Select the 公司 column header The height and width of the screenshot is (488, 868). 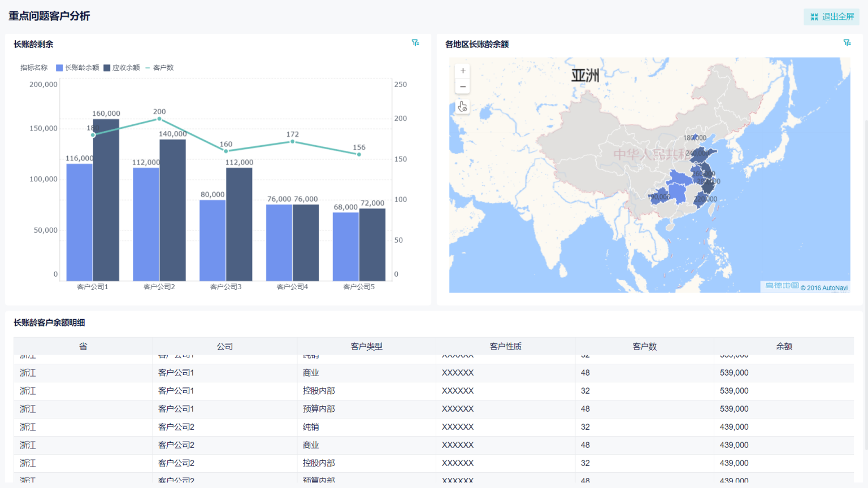pos(224,346)
